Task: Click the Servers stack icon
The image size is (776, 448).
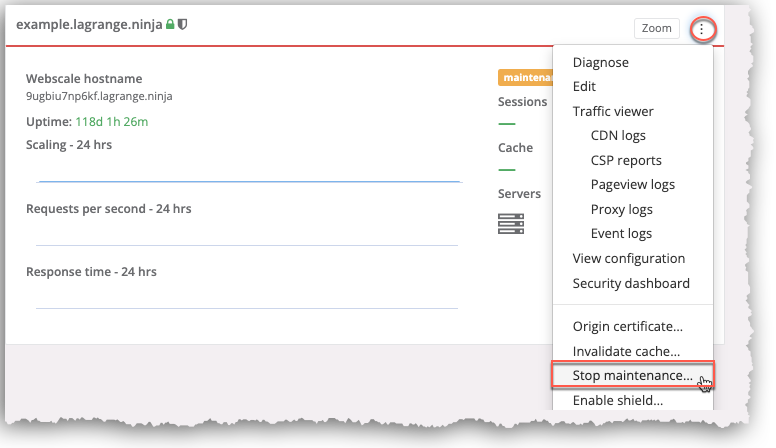Action: coord(510,223)
